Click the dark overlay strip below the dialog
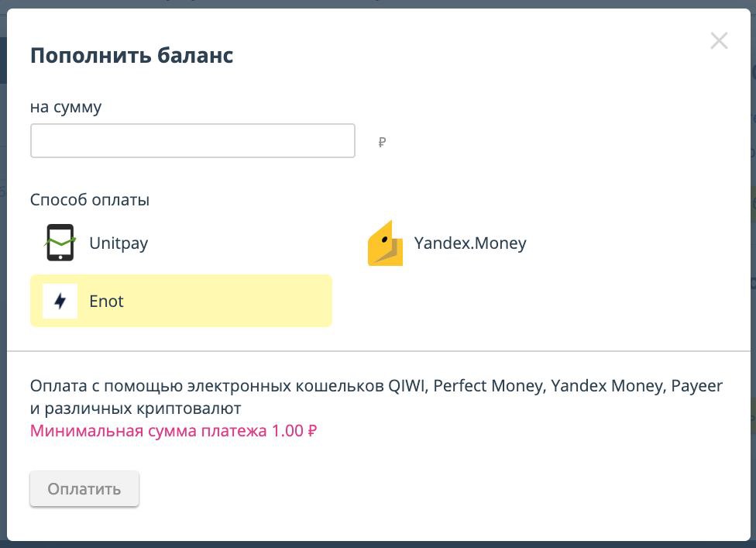This screenshot has width=756, height=548. click(x=378, y=545)
